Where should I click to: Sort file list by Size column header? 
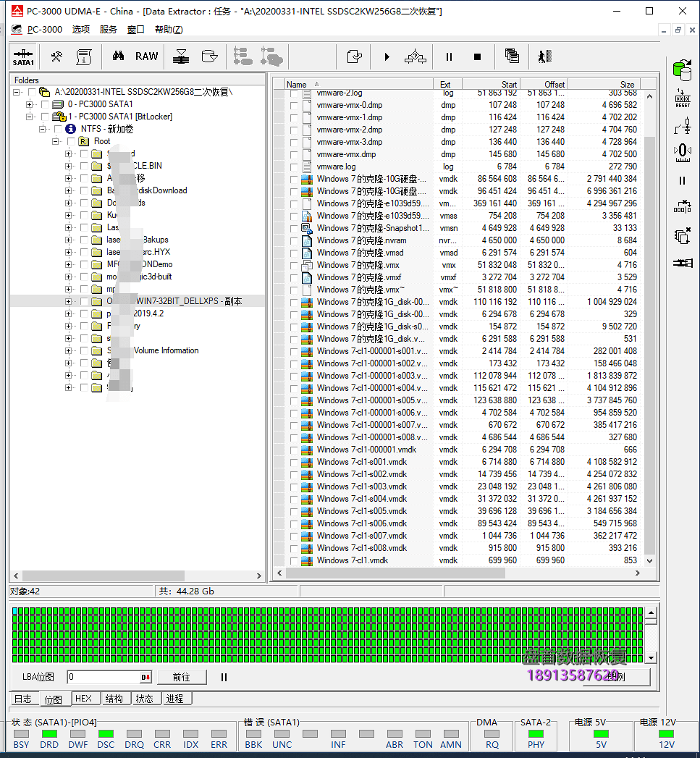[x=604, y=84]
